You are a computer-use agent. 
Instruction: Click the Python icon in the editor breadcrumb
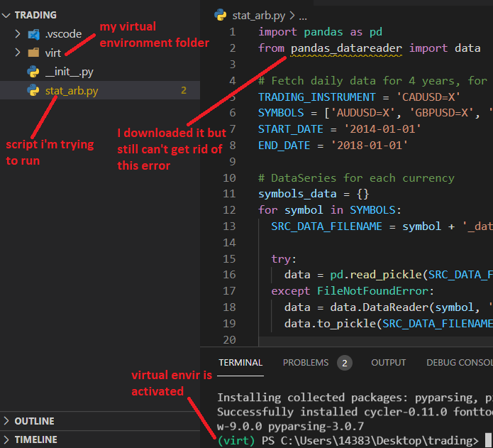click(x=220, y=14)
